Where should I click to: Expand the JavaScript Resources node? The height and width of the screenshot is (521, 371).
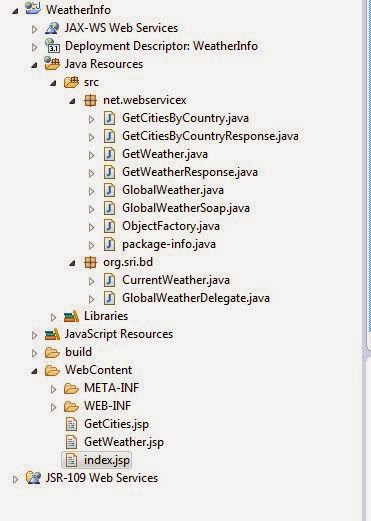[34, 335]
